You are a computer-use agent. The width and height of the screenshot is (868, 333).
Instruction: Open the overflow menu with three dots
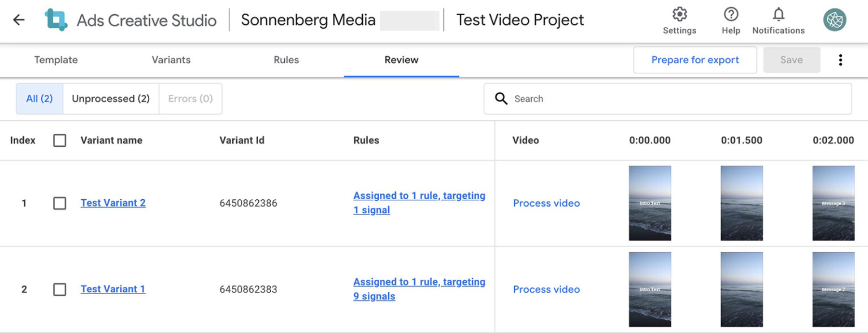[x=840, y=59]
